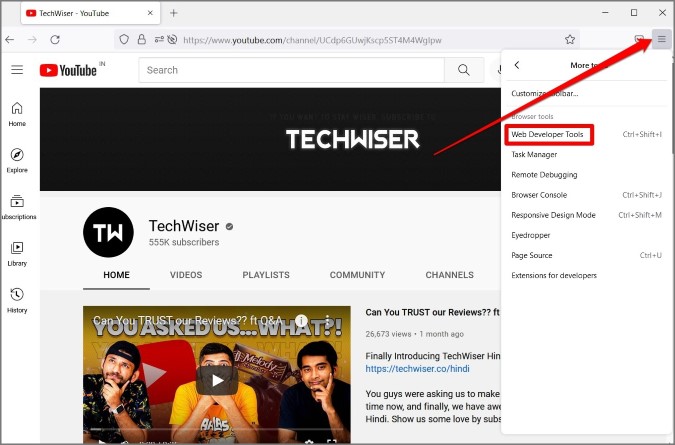Open the Can You TRUST our Reviews title
The width and height of the screenshot is (675, 445).
pos(433,312)
